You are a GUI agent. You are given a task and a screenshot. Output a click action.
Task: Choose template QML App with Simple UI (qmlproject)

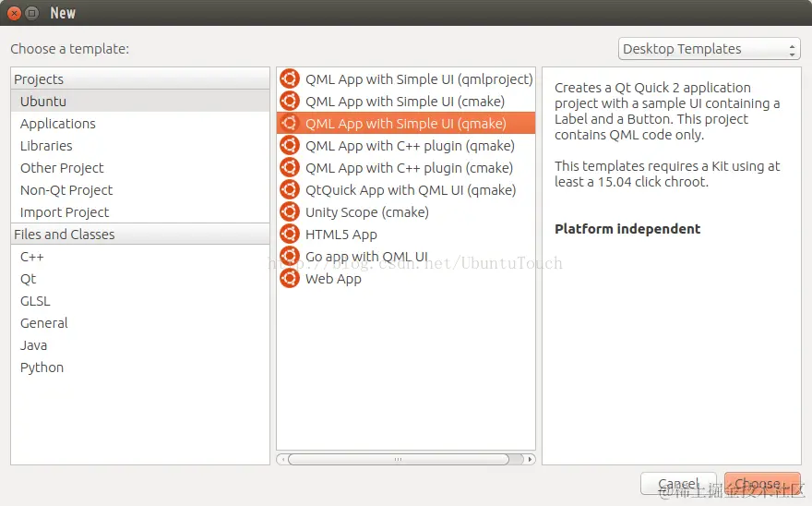coord(406,78)
